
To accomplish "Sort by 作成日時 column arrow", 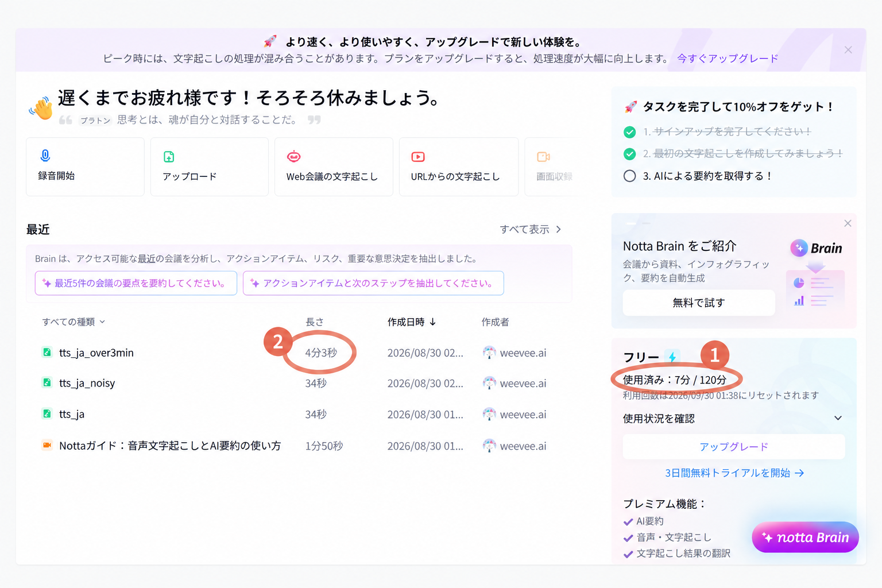I will point(433,322).
